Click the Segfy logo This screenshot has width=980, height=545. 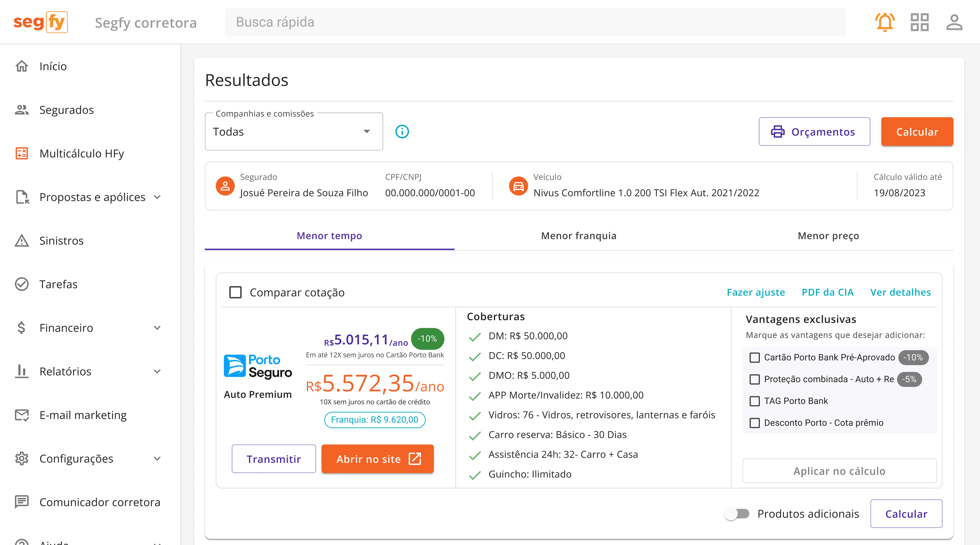pyautogui.click(x=41, y=22)
